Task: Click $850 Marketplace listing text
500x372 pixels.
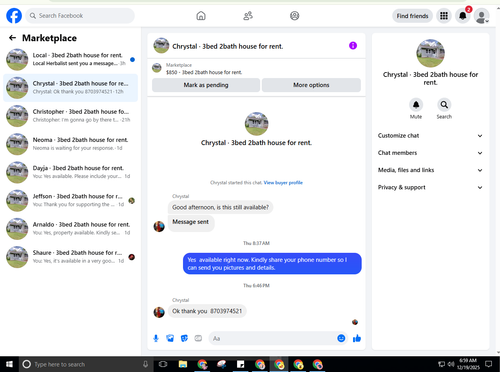Action: pyautogui.click(x=204, y=72)
